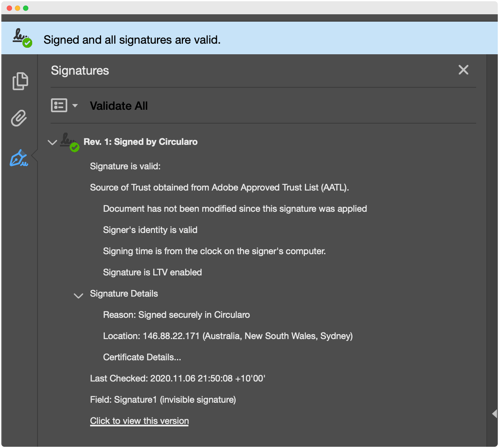499x448 pixels.
Task: Open the attachments paperclip panel
Action: [19, 118]
